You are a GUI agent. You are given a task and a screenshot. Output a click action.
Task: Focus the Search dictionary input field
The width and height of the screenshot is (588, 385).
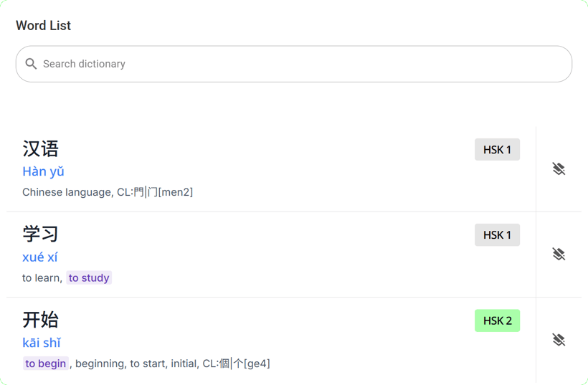pos(301,64)
